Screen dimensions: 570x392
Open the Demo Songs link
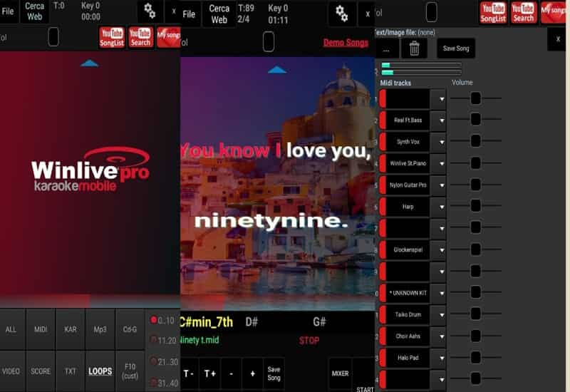point(346,43)
